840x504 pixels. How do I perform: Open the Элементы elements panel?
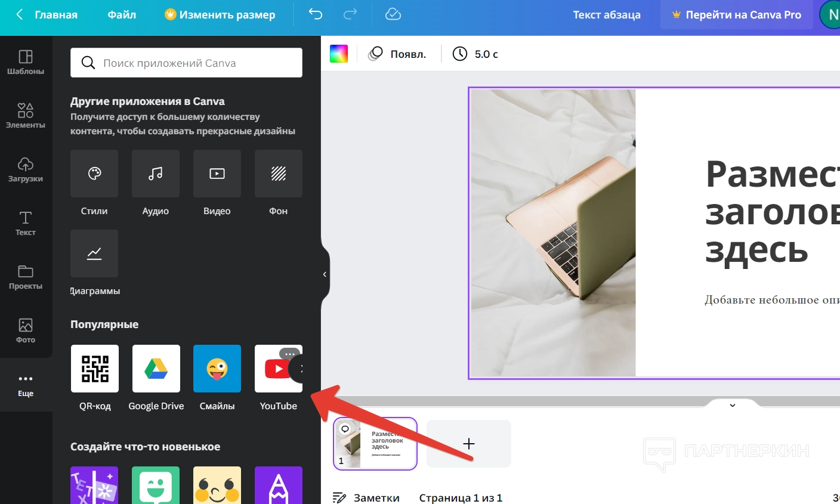[26, 116]
